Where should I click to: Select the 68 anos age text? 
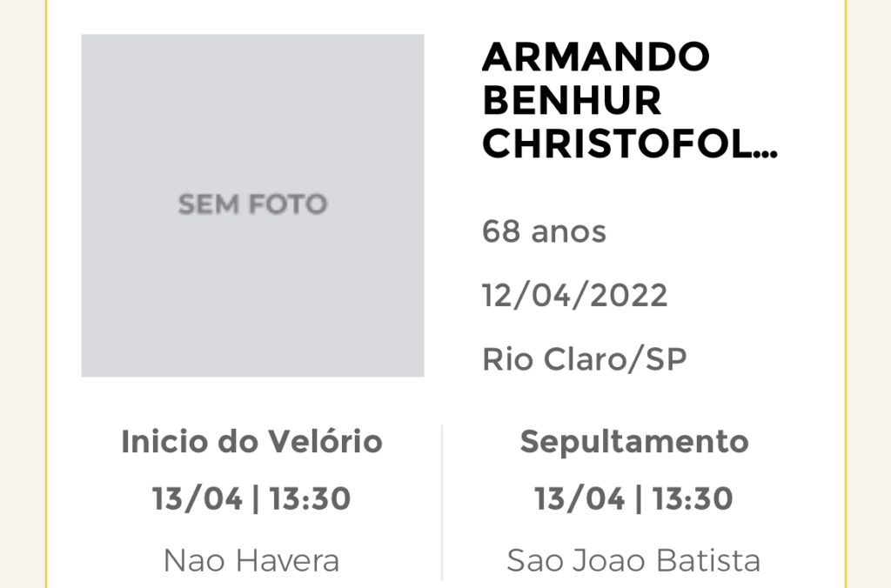pos(544,231)
